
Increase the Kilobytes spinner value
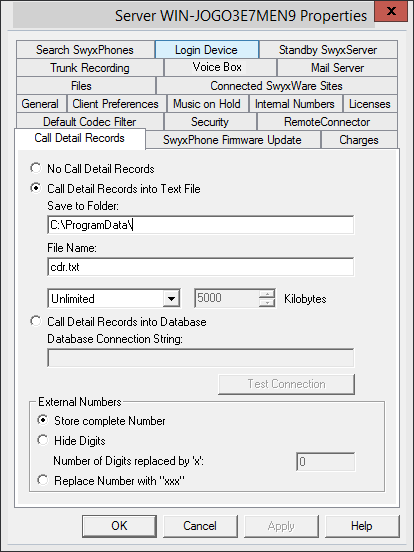pos(267,294)
